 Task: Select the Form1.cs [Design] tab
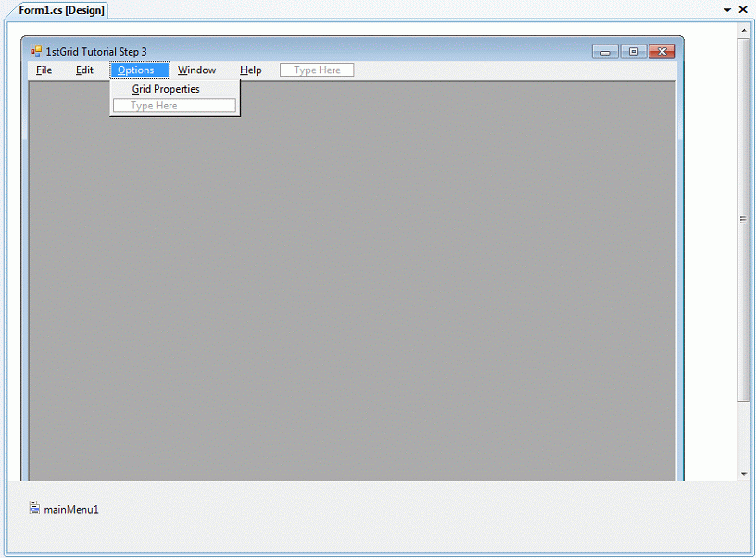[61, 10]
